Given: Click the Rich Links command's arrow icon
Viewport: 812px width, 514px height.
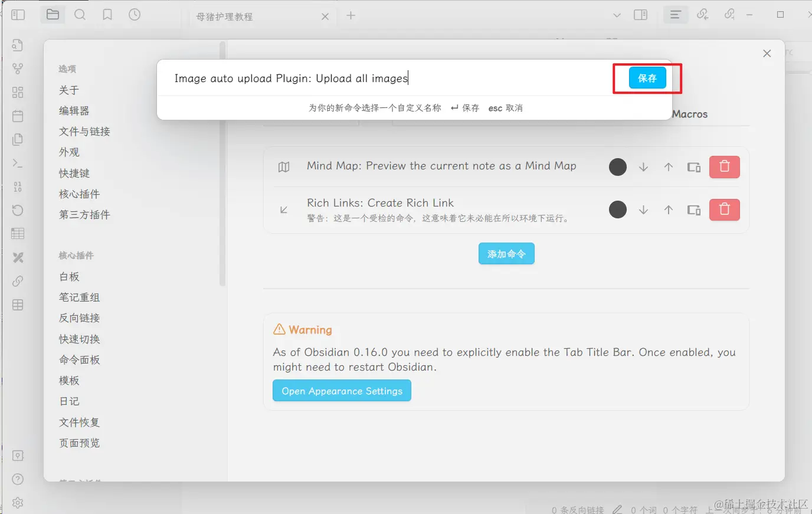Looking at the screenshot, I should (284, 209).
